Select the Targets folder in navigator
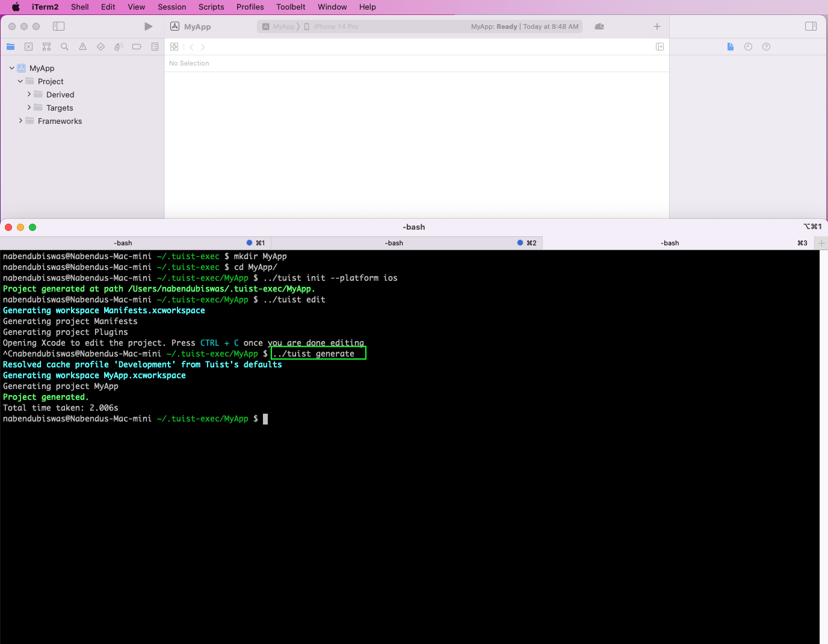This screenshot has height=644, width=828. (x=60, y=108)
